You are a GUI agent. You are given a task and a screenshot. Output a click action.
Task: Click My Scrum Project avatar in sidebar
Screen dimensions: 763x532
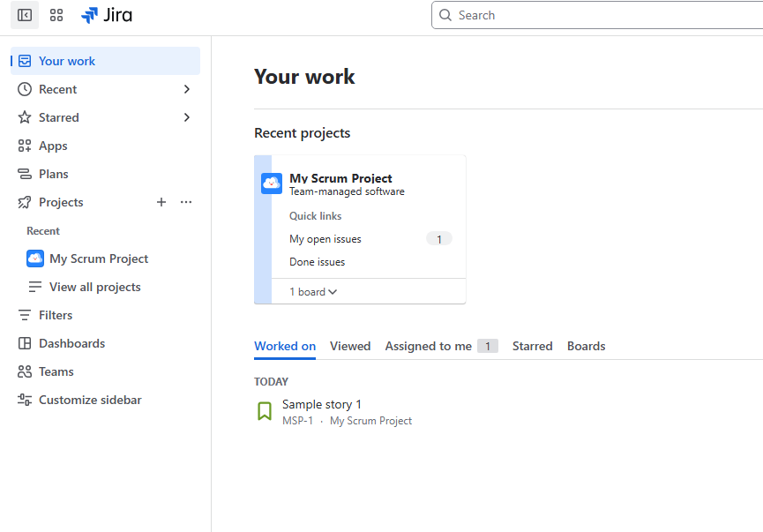pyautogui.click(x=35, y=259)
